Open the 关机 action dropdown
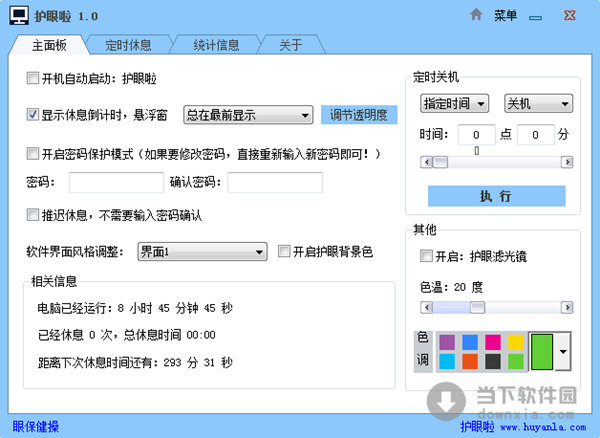This screenshot has height=438, width=600. tap(538, 103)
